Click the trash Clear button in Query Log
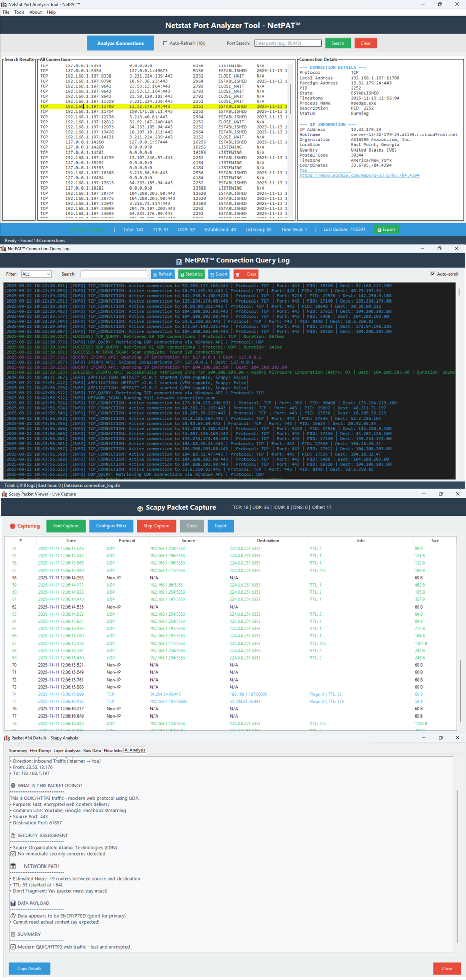The width and height of the screenshot is (466, 980). pos(246,274)
